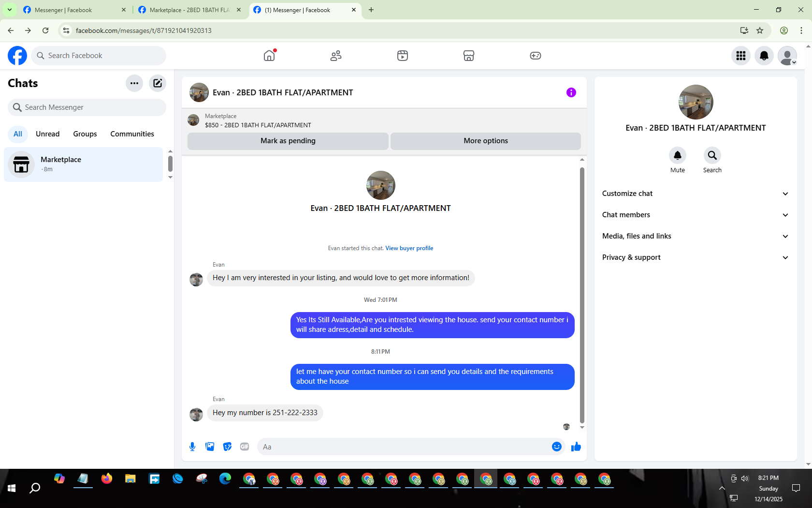Click the Search Messenger field
The width and height of the screenshot is (812, 508).
(87, 107)
